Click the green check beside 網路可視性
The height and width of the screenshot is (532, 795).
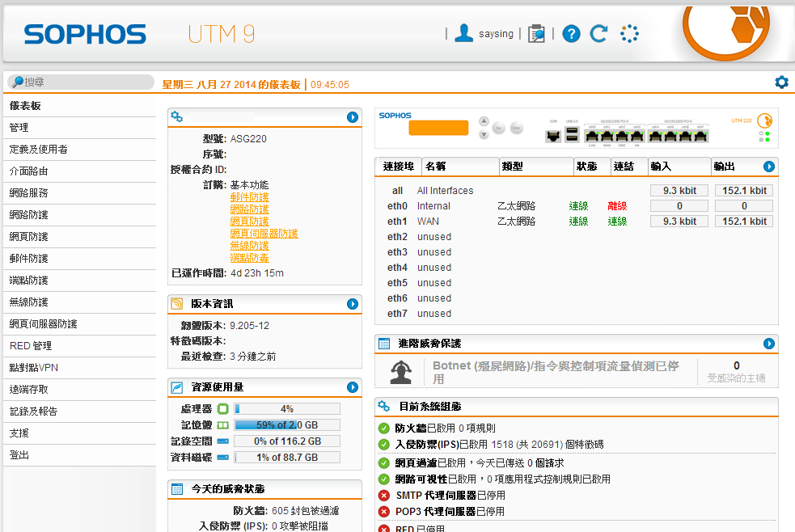384,479
